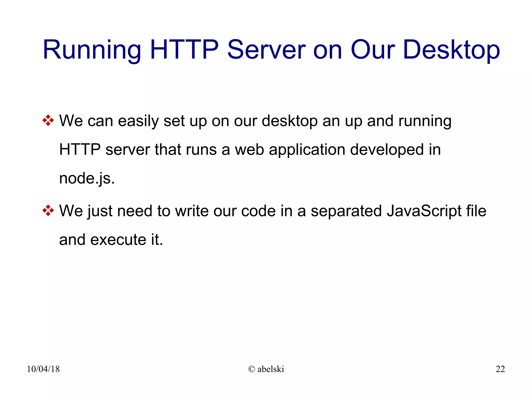Click the line 'HTTP server that runs a web application developed in'
Image resolution: width=532 pixels, height=399 pixels.
click(250, 150)
